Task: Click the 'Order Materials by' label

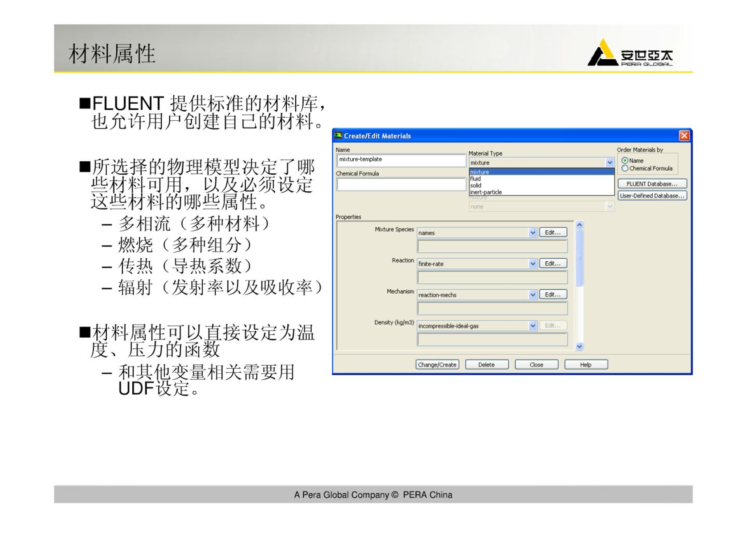Action: (640, 150)
